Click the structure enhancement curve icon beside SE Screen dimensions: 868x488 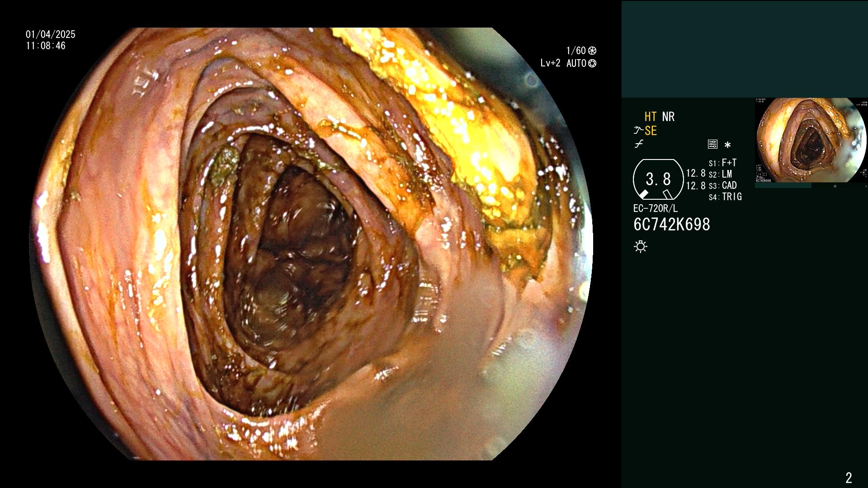(638, 131)
